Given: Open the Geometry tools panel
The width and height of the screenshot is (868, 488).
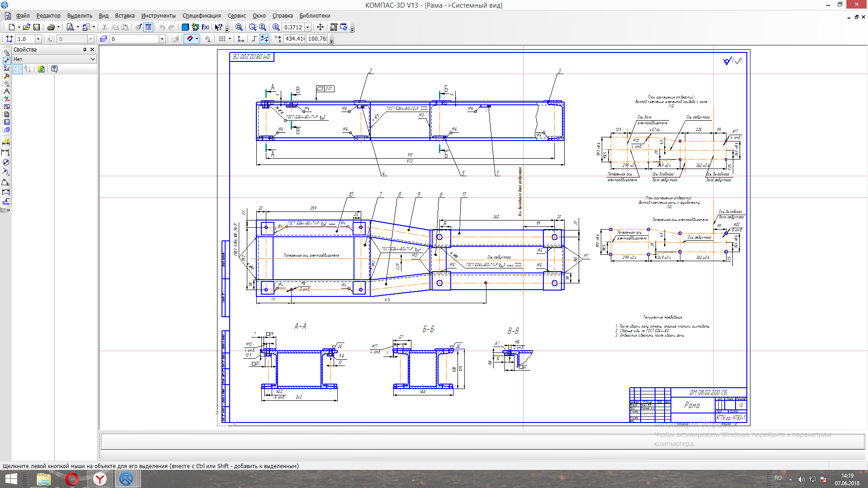Looking at the screenshot, I should click(x=6, y=53).
